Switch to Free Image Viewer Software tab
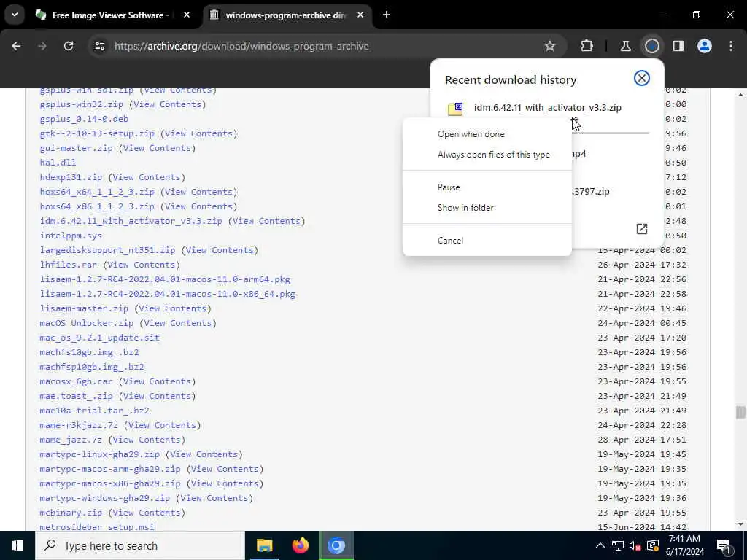This screenshot has width=747, height=560. [111, 15]
